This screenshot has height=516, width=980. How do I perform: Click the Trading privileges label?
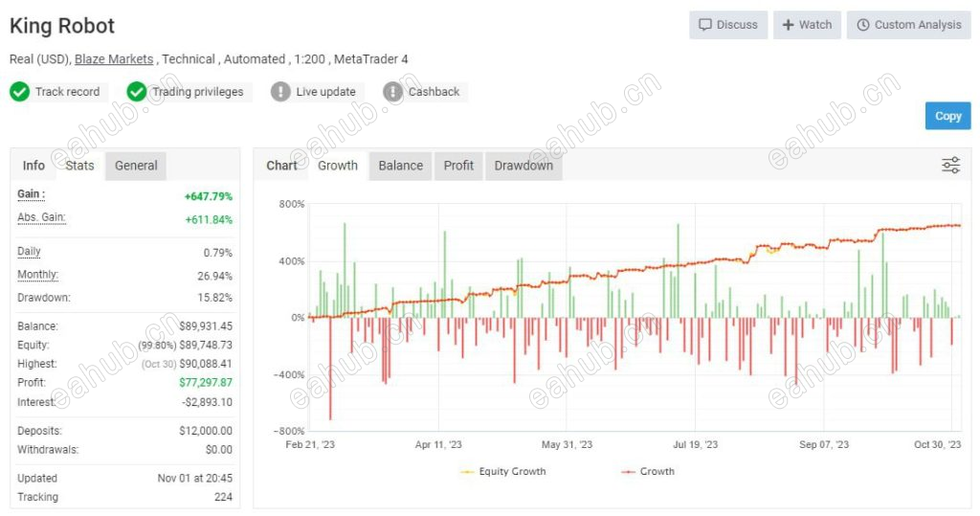[x=197, y=92]
